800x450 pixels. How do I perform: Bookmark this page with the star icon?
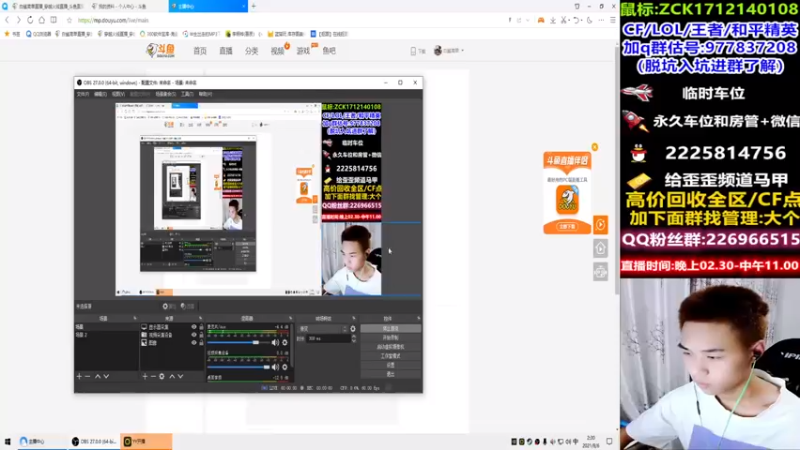pos(69,20)
